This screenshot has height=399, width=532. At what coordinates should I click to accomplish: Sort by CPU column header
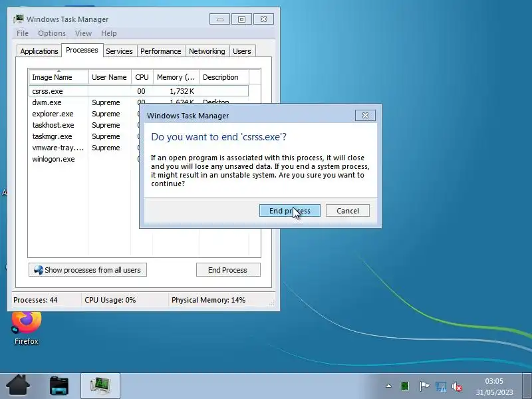pyautogui.click(x=142, y=77)
